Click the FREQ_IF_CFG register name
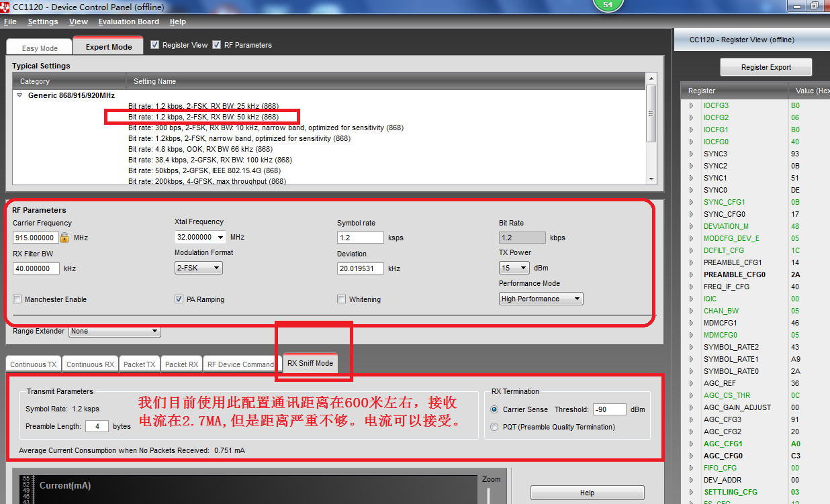This screenshot has width=830, height=504. point(727,287)
